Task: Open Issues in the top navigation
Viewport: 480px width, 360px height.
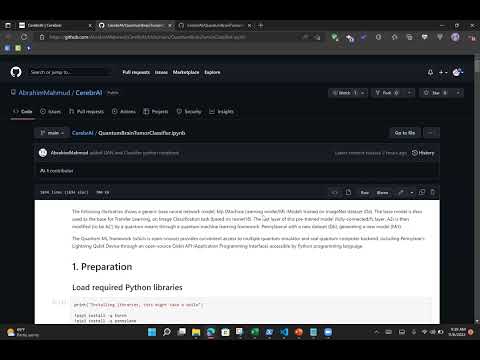Action: tap(161, 72)
